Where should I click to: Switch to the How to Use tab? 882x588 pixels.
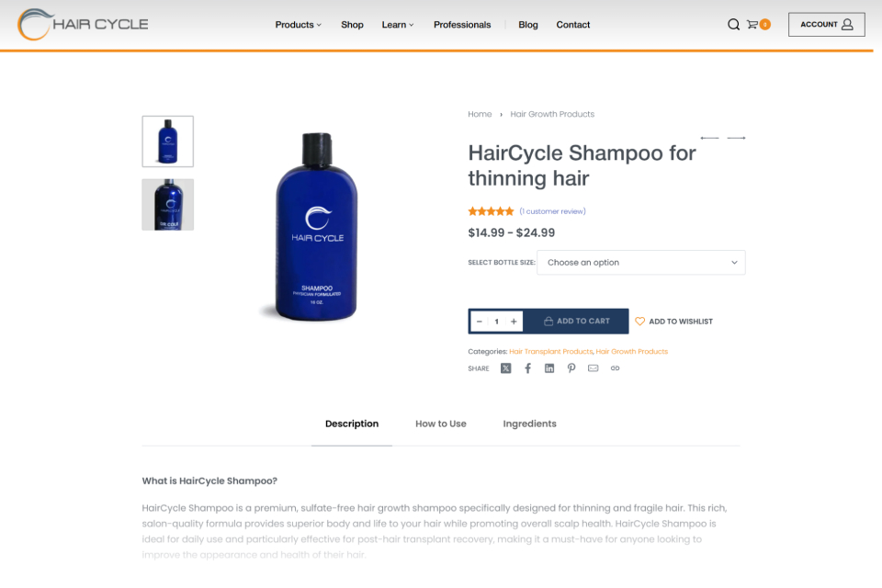[440, 424]
